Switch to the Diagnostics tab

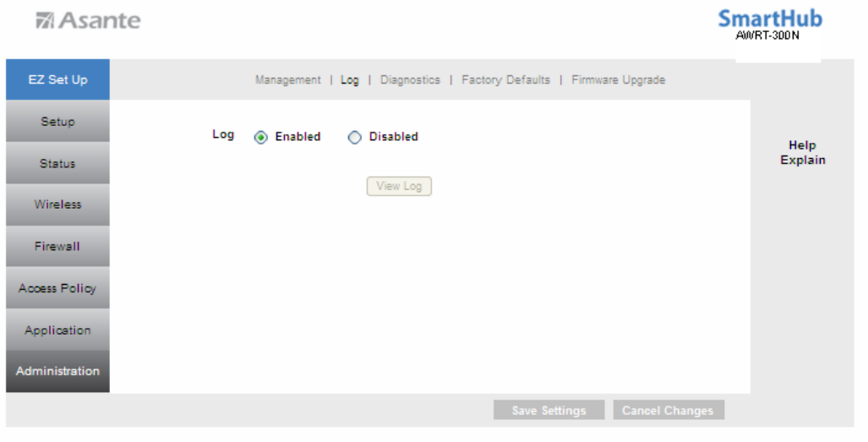[x=410, y=80]
